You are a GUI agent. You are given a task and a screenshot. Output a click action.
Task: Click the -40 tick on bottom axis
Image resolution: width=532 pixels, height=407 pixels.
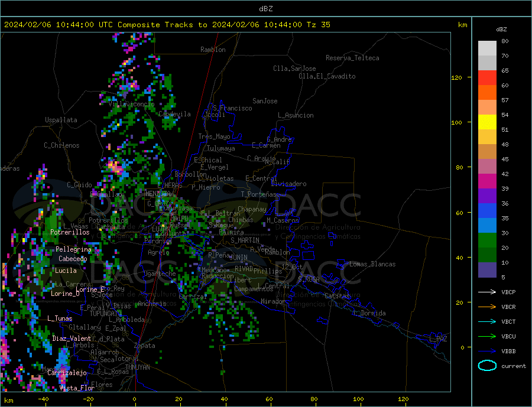(x=43, y=399)
